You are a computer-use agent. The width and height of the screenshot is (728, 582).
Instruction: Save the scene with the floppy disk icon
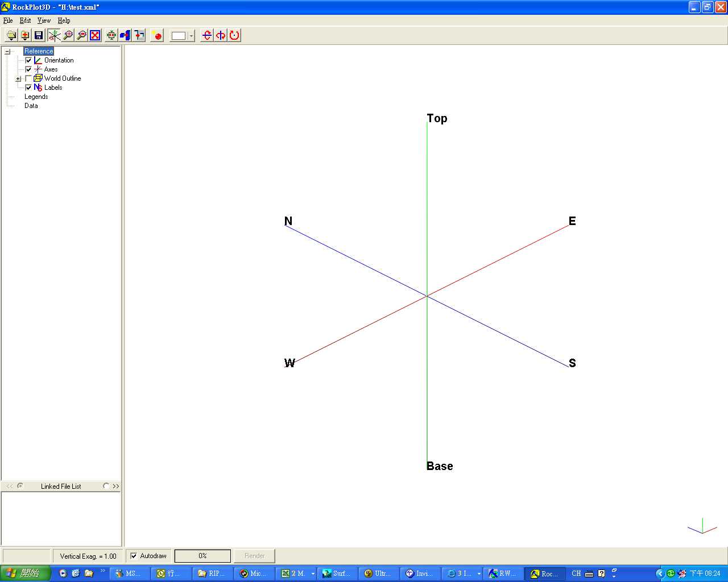coord(39,35)
